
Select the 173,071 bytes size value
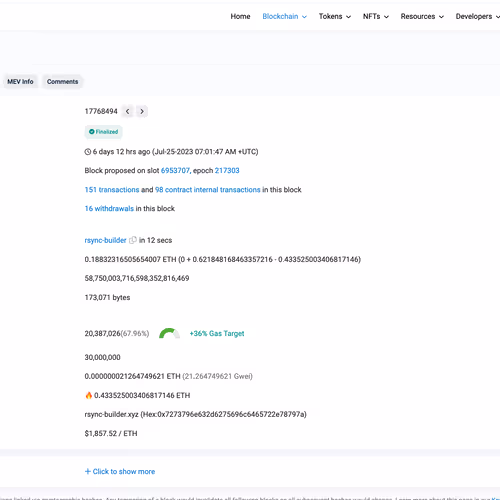tap(107, 297)
